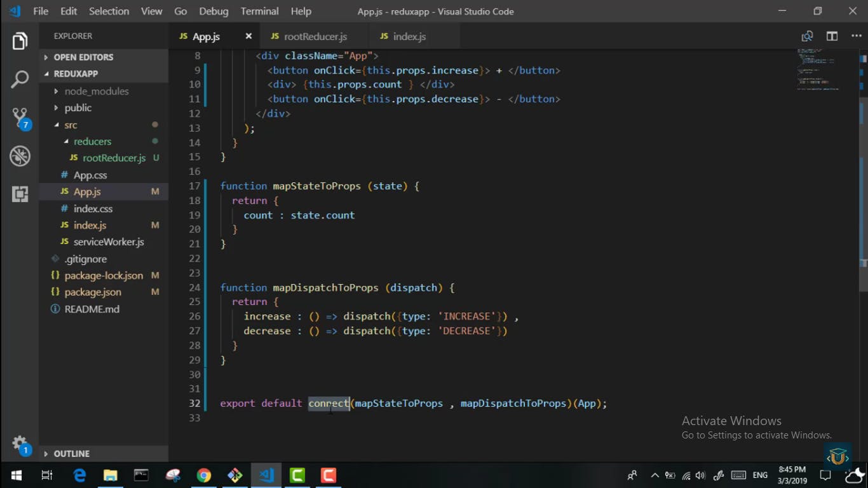Screen dimensions: 868x488
Task: Open package-lock.json in the file tree
Action: [104, 276]
